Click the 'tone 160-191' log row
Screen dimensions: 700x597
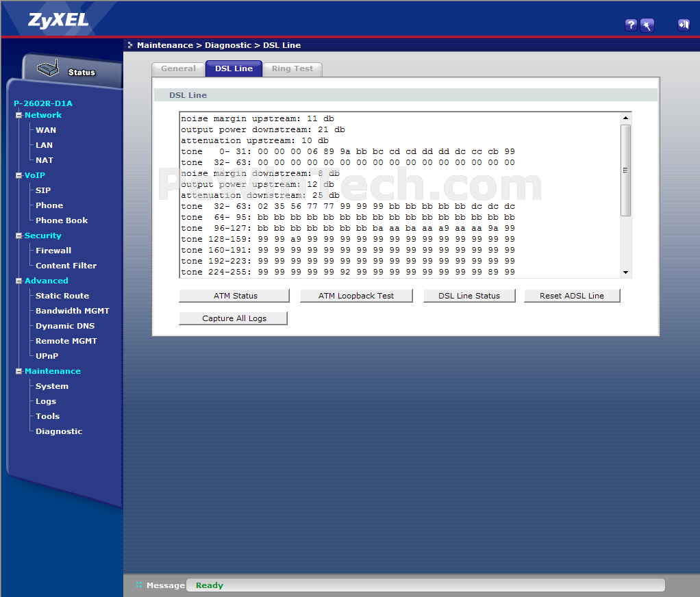(348, 251)
